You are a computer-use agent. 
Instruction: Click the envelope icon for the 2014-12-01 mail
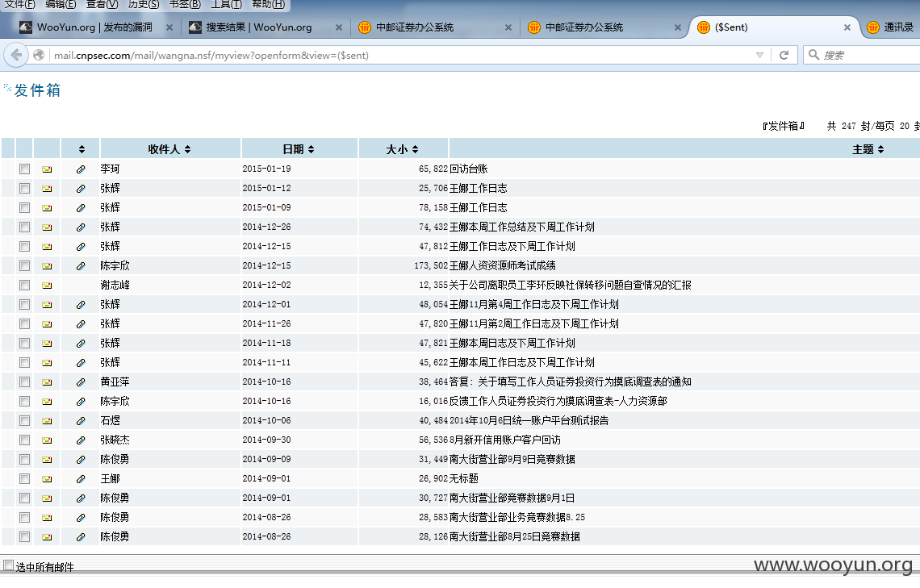[47, 305]
